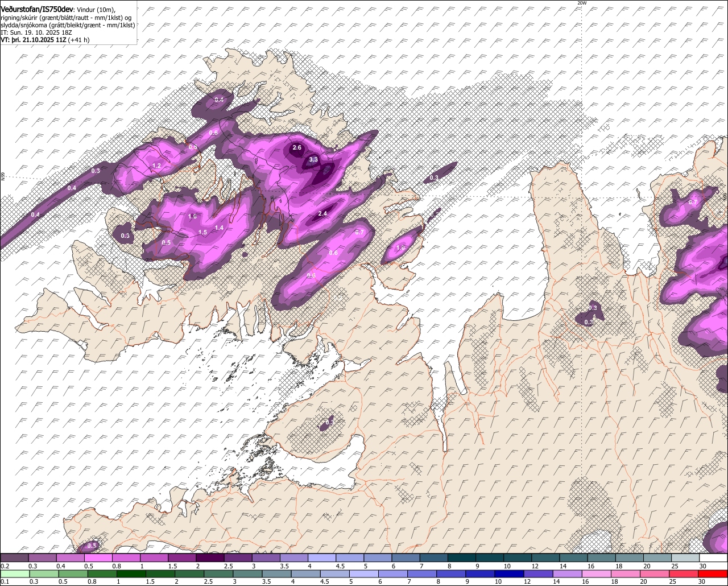Click the '3.3' precipitation value on the map
The height and width of the screenshot is (586, 728).
click(x=313, y=160)
